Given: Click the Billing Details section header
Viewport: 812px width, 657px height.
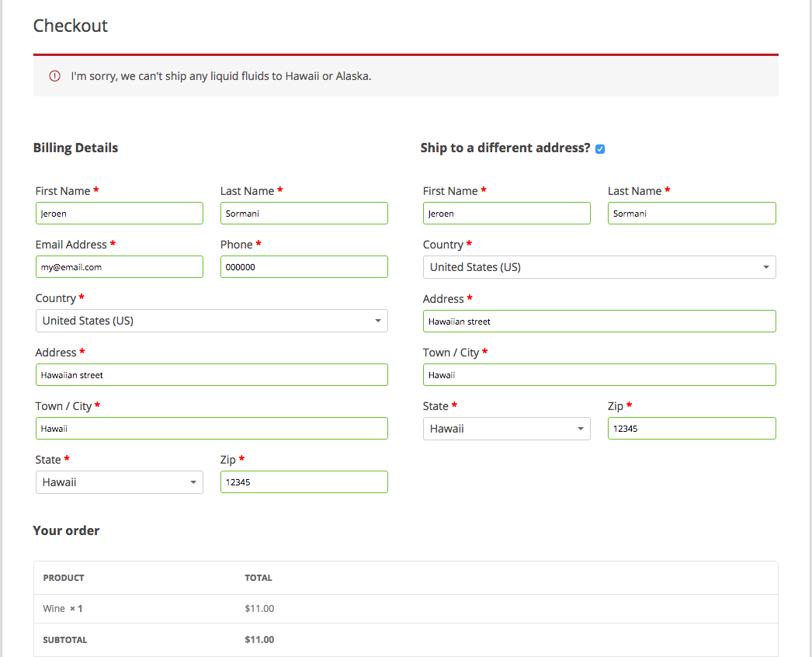Looking at the screenshot, I should [75, 148].
